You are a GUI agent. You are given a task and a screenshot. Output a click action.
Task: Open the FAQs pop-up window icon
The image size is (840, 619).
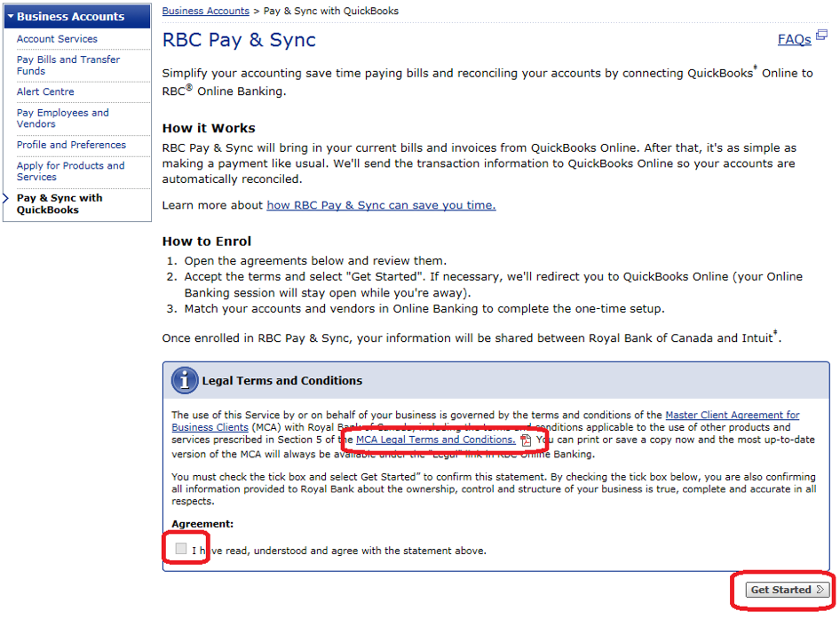coord(821,36)
